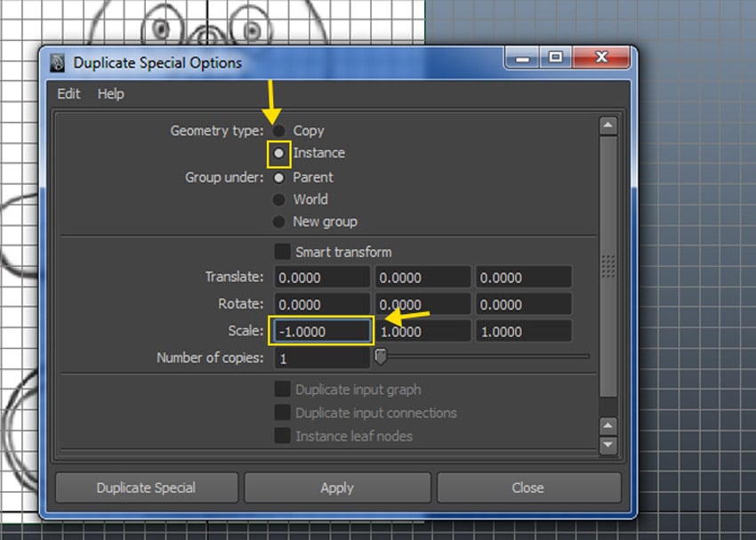The width and height of the screenshot is (756, 540).
Task: Click the second Translate field
Action: tap(422, 278)
